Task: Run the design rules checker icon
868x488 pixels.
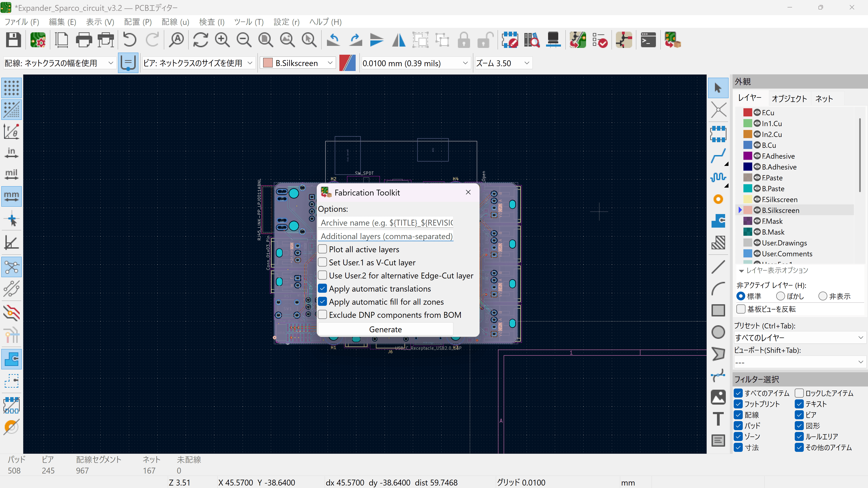Action: 600,40
